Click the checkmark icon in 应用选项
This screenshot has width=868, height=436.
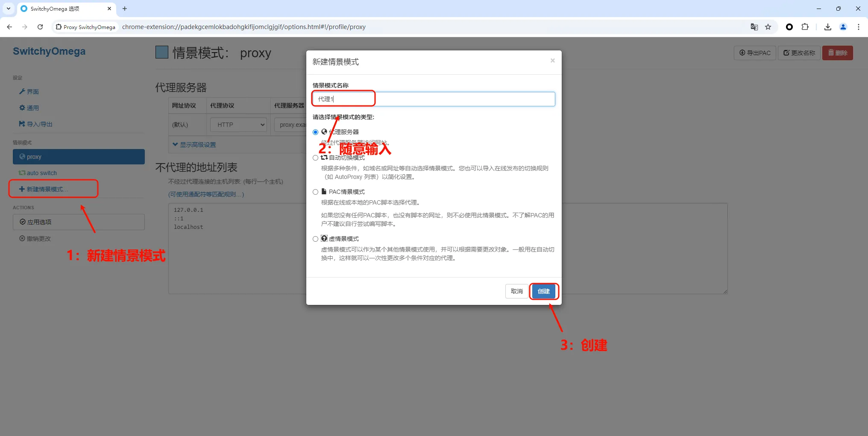(23, 222)
